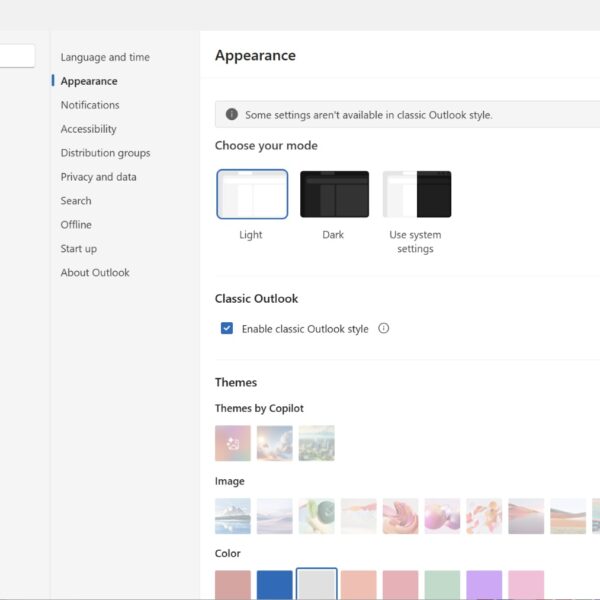The height and width of the screenshot is (600, 600).
Task: Select pink mountain image theme
Action: pos(526,516)
